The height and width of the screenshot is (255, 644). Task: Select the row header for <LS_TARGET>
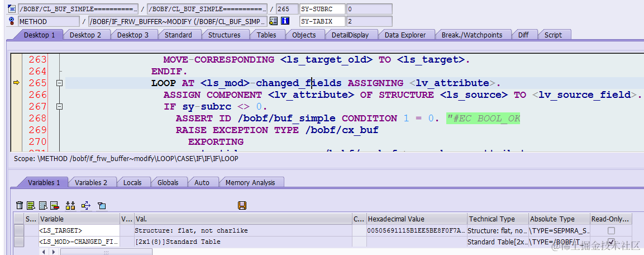(19, 230)
